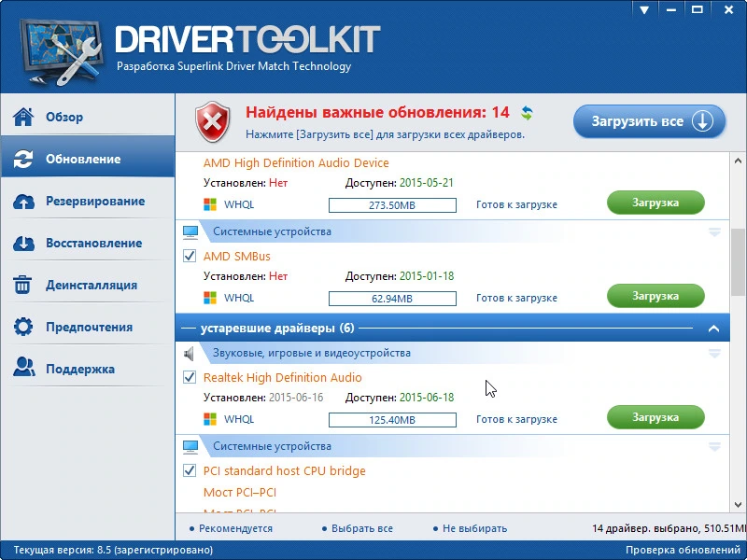Click the 14 драйвер. выбрано summary text
Image resolution: width=747 pixels, height=560 pixels.
669,528
